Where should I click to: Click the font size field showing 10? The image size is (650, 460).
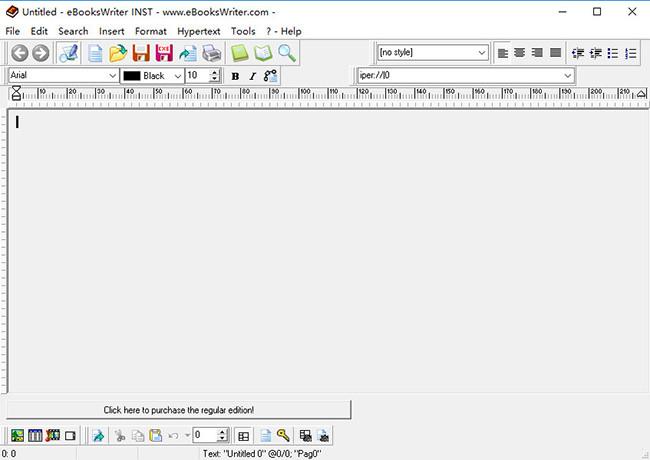coord(196,76)
